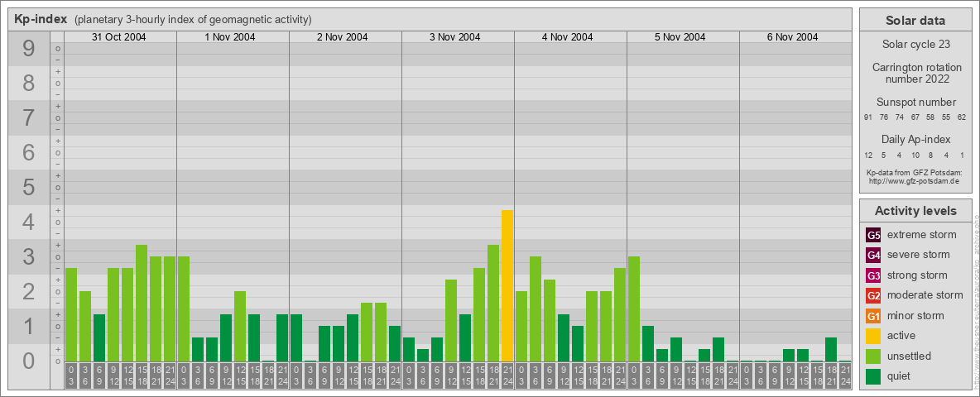Click the 'Kp-index' chart title
The width and height of the screenshot is (980, 397).
tap(41, 19)
